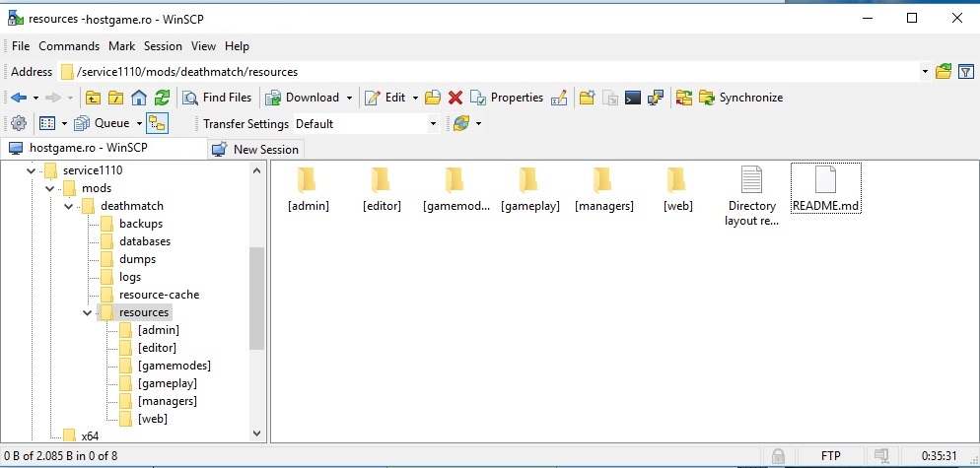The width and height of the screenshot is (980, 468).
Task: Open the Help menu
Action: pyautogui.click(x=237, y=46)
